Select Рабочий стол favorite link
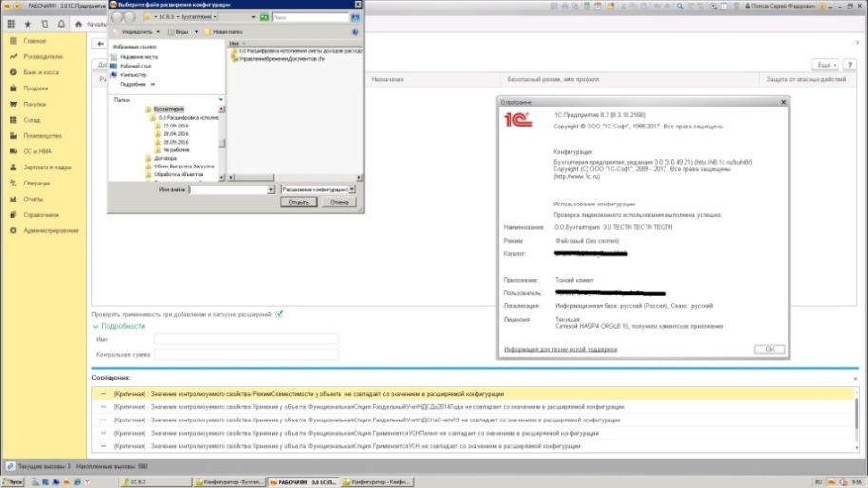Image resolution: width=868 pixels, height=488 pixels. 132,66
